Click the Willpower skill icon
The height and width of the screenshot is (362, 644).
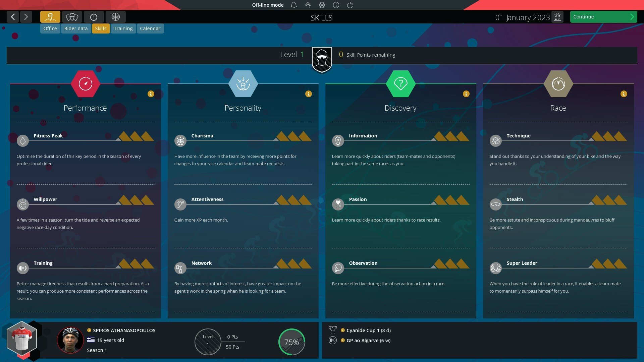point(23,203)
